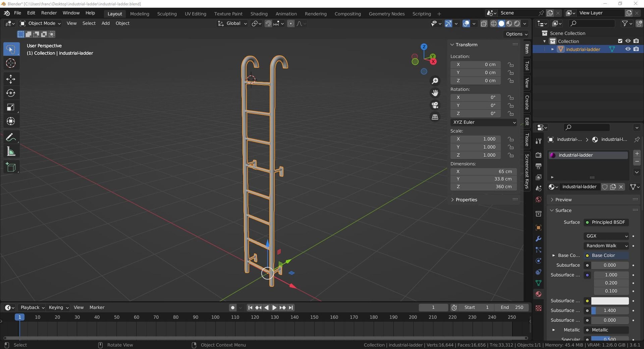Open the Global transform orientation dropdown

232,23
